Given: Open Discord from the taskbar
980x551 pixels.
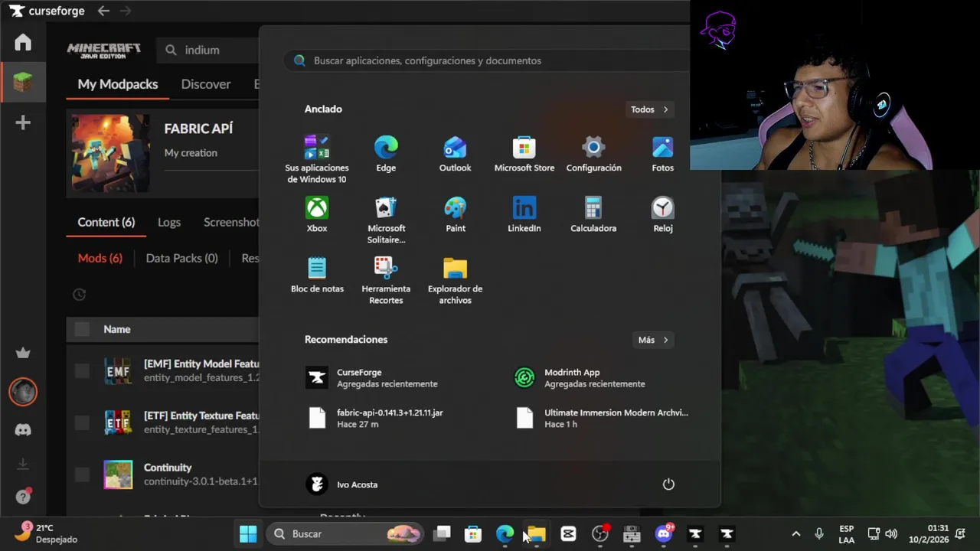Looking at the screenshot, I should pos(664,533).
